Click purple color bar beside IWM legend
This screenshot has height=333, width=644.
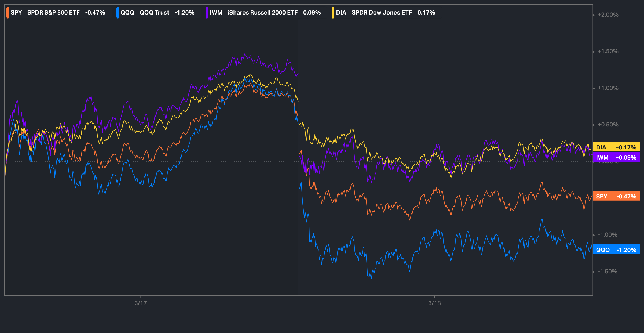click(207, 13)
